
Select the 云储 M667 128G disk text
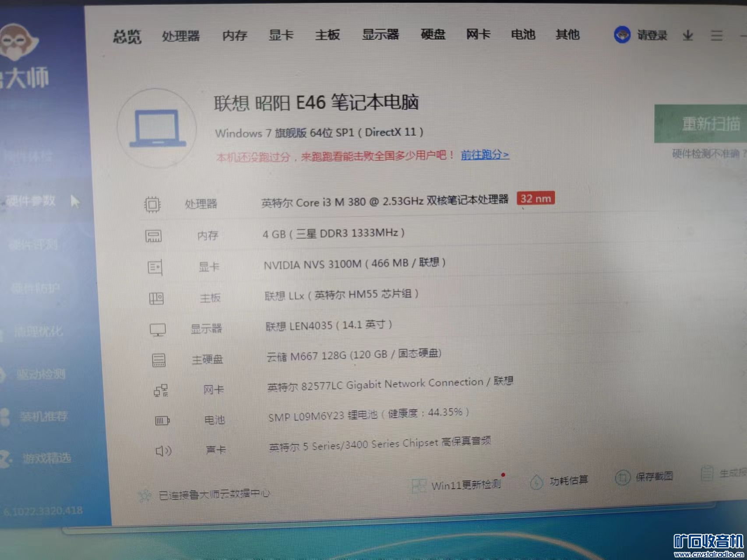click(x=354, y=355)
